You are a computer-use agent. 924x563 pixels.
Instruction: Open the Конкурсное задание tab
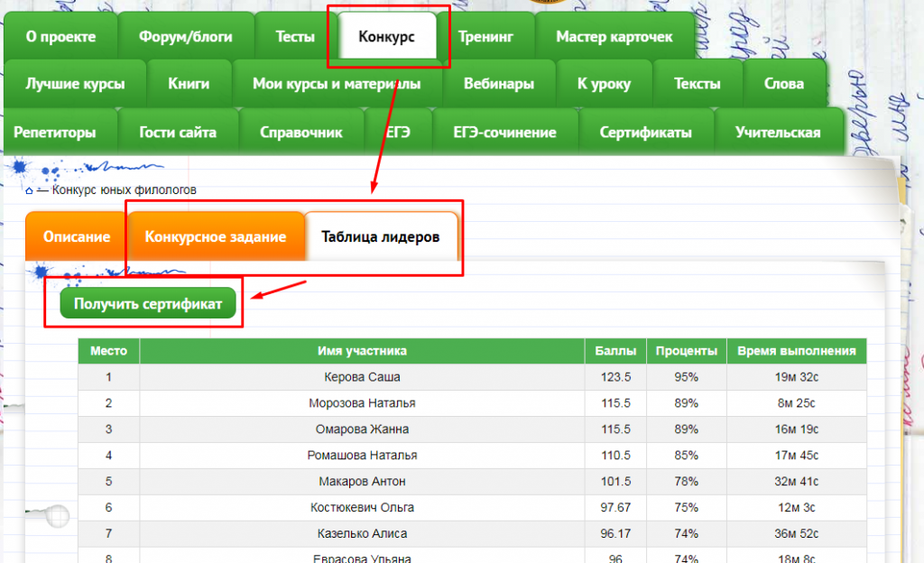pos(216,237)
